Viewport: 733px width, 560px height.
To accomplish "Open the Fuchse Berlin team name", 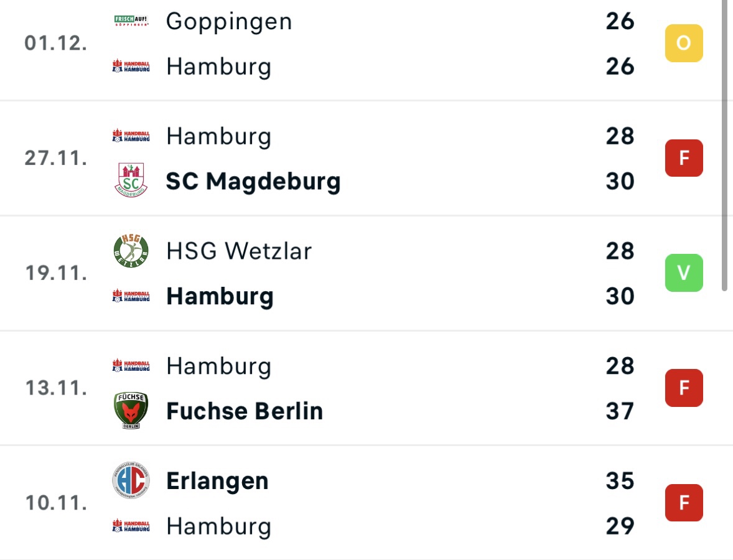I will pyautogui.click(x=245, y=411).
